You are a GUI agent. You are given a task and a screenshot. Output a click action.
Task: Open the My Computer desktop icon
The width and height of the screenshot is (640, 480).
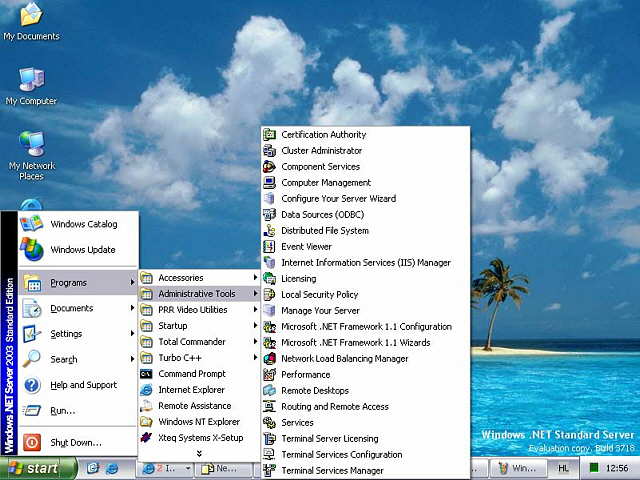pyautogui.click(x=31, y=79)
